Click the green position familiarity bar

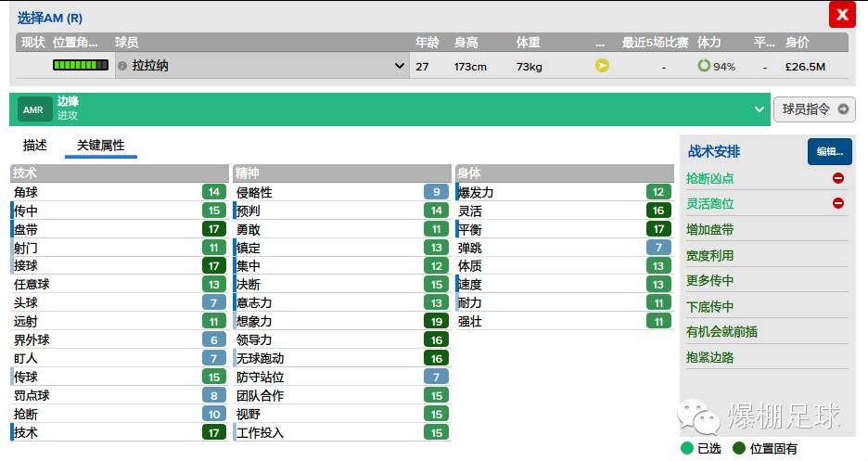click(x=81, y=65)
